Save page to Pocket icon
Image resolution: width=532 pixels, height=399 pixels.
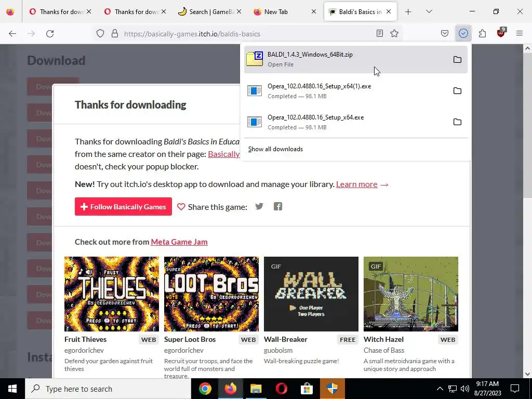[x=445, y=33]
